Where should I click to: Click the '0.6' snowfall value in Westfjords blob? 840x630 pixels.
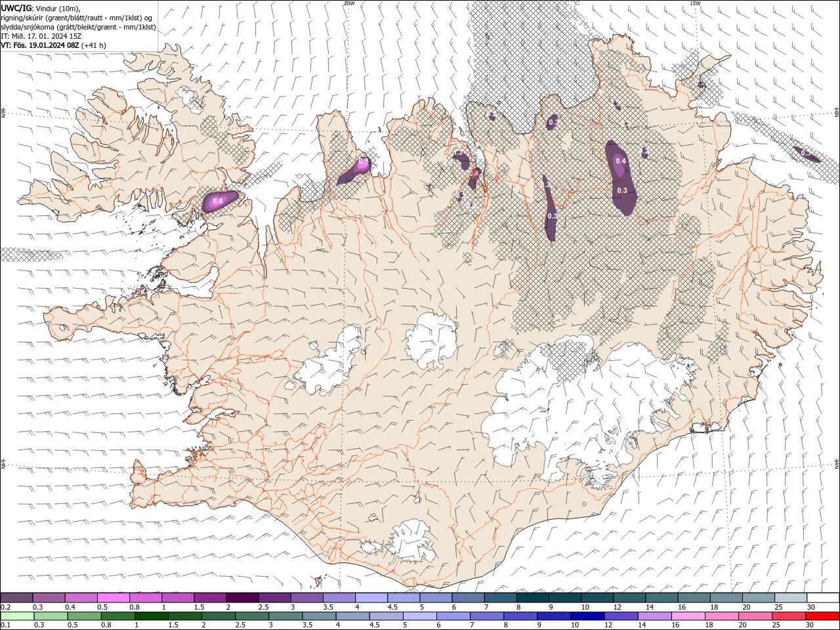coord(218,200)
